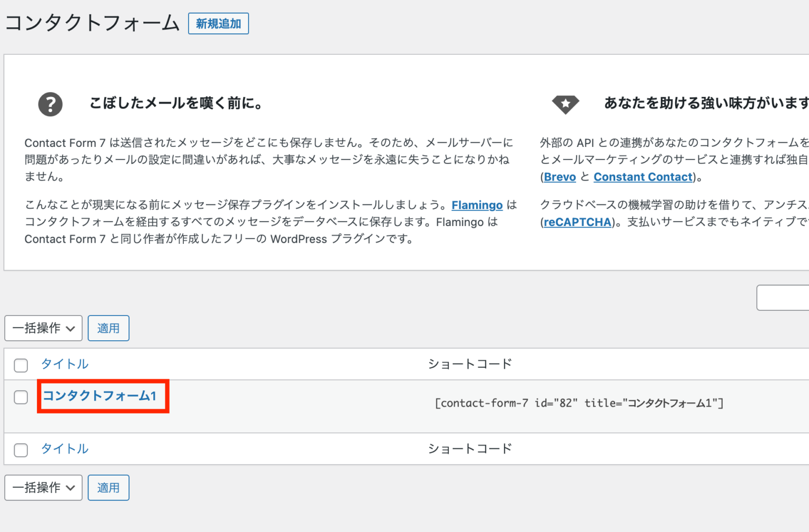This screenshot has height=532, width=809.
Task: Click the question mark help icon
Action: coord(50,104)
